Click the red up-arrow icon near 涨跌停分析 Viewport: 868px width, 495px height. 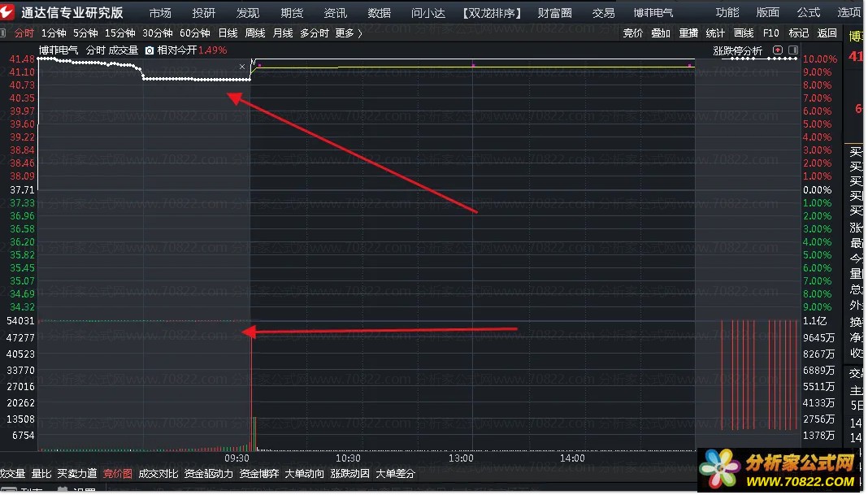click(778, 50)
